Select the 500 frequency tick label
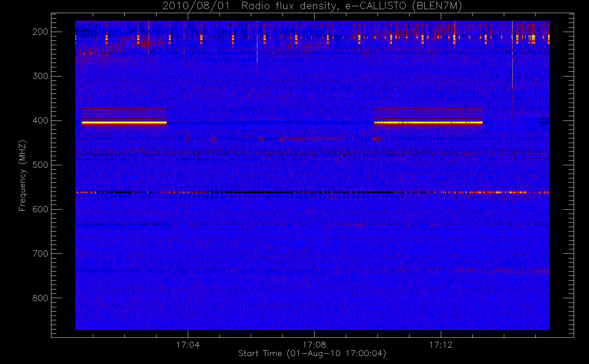Viewport: 589px width, 364px height. (x=40, y=165)
